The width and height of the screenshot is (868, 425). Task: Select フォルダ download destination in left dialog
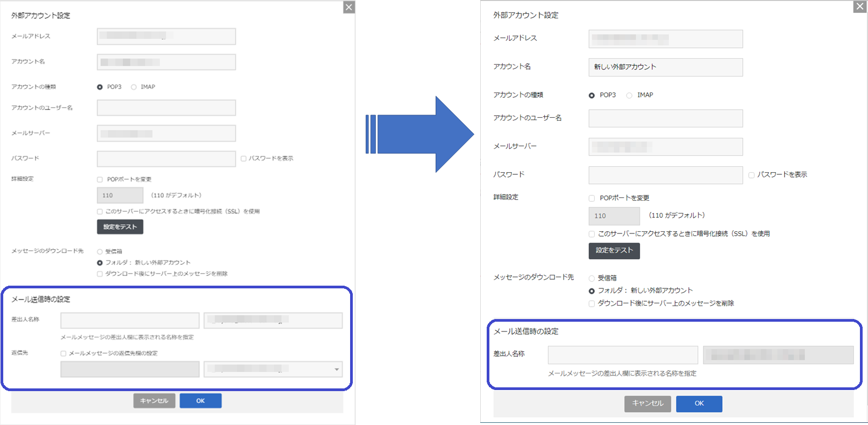(x=100, y=263)
